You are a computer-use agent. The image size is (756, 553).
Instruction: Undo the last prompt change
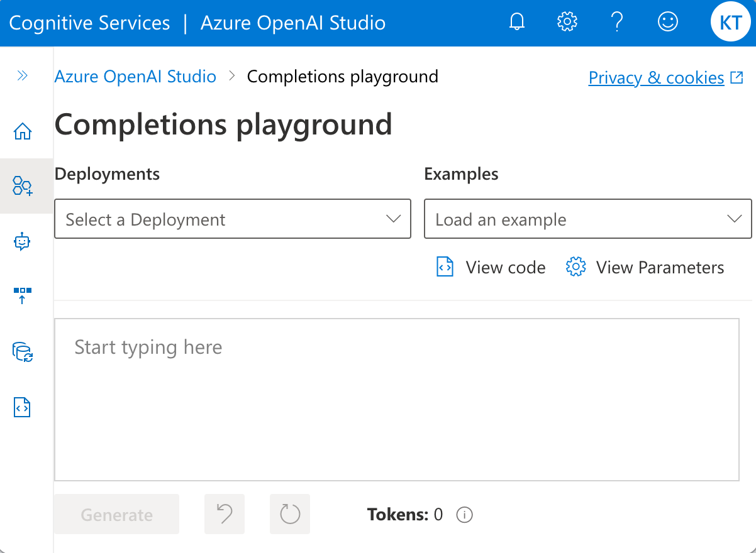[x=225, y=514]
